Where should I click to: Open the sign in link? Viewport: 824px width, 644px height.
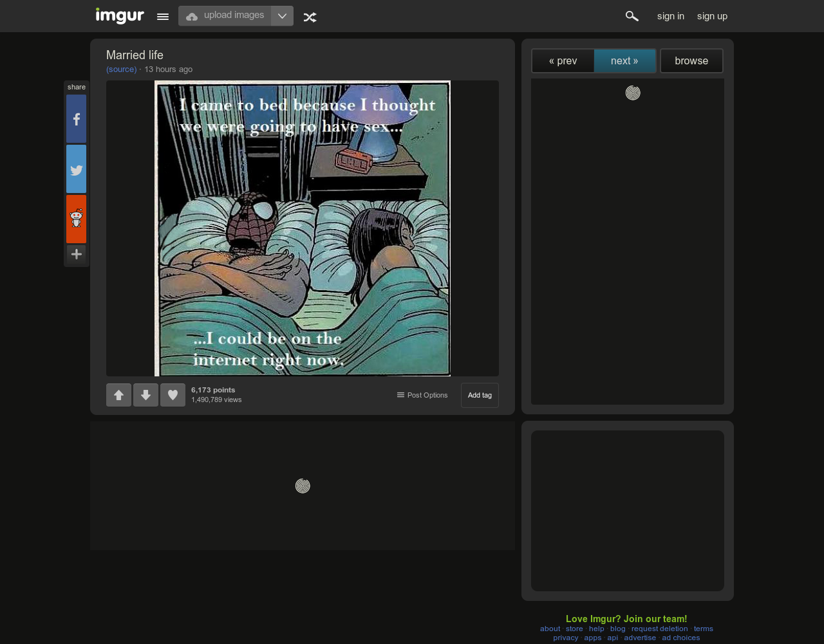coord(671,16)
